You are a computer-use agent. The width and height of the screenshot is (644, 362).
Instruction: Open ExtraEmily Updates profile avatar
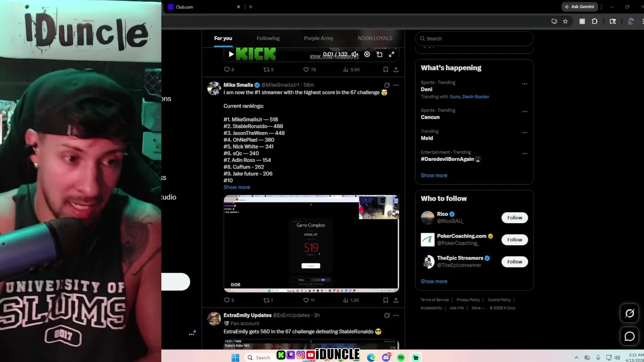[214, 318]
